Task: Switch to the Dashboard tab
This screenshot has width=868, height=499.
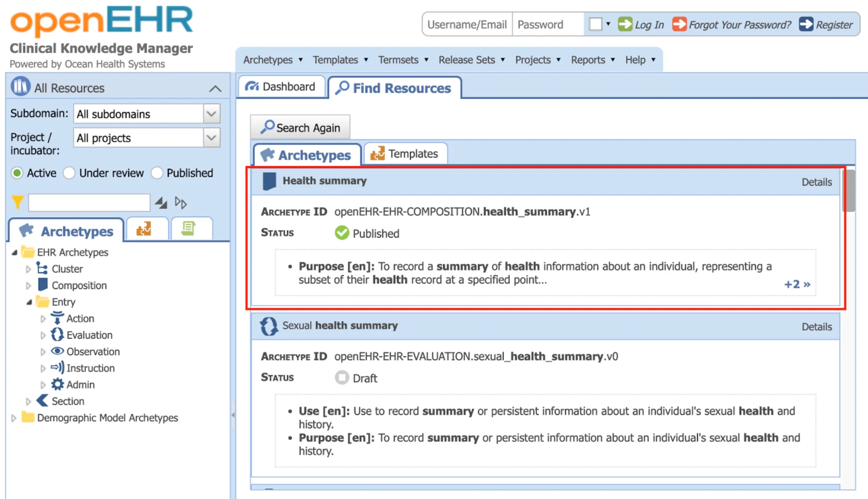Action: pos(282,86)
